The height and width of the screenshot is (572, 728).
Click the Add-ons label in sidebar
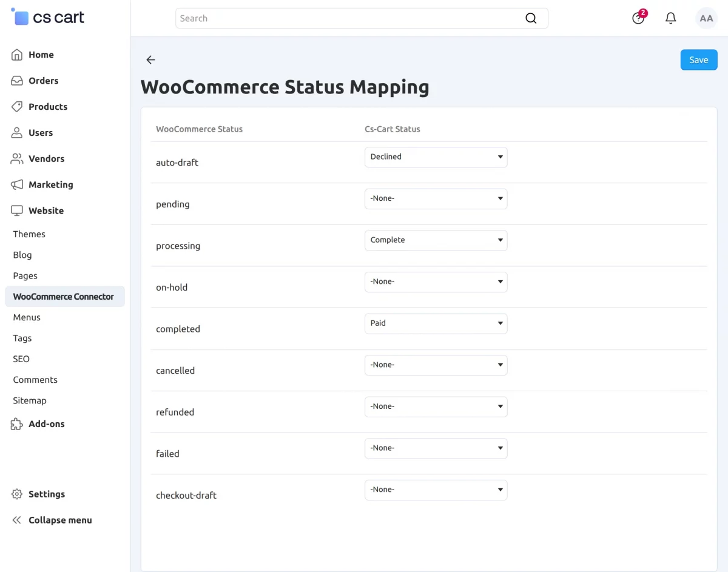(47, 424)
